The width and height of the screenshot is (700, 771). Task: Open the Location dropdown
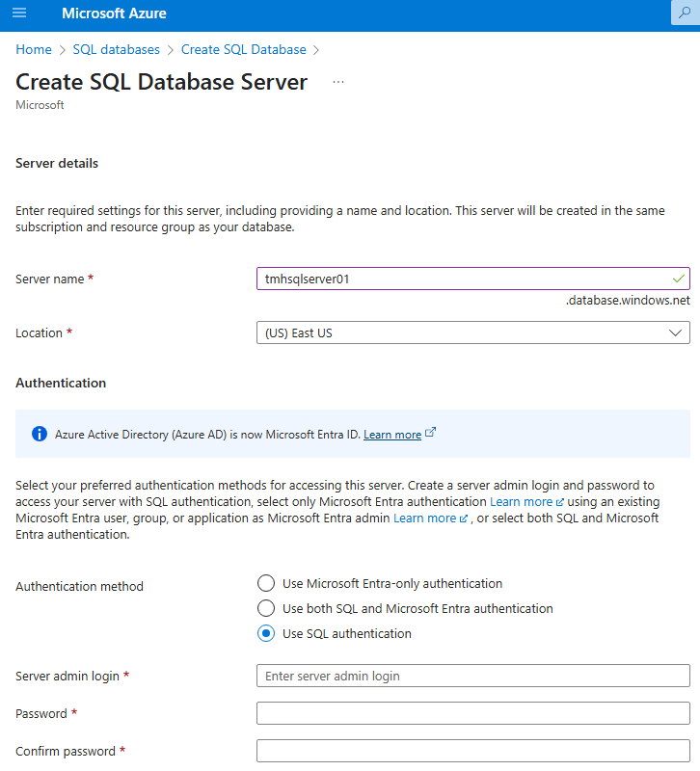tap(472, 332)
